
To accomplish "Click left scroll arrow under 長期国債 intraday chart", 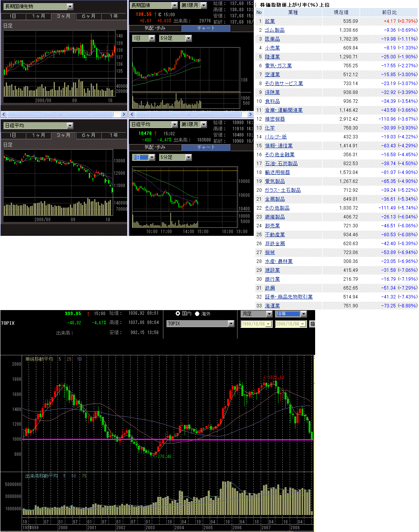I will (132, 114).
